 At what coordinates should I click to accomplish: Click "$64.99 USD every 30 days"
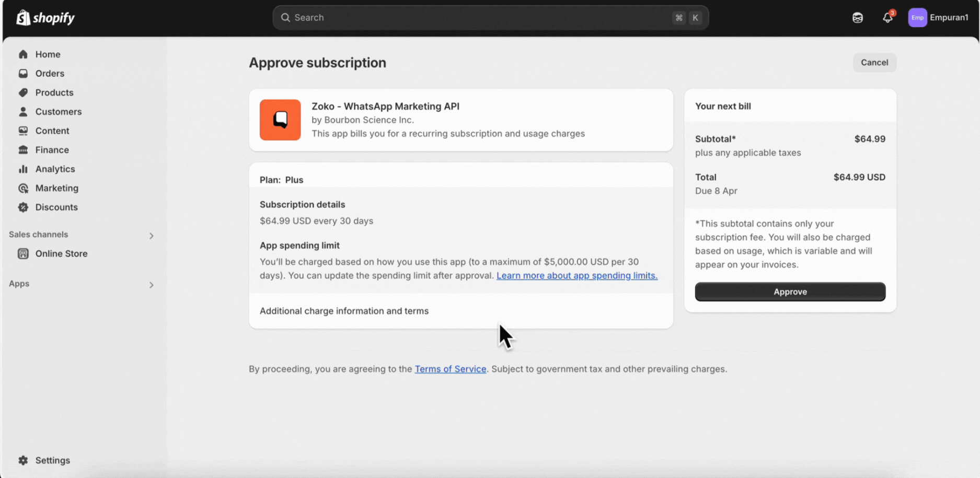coord(316,221)
